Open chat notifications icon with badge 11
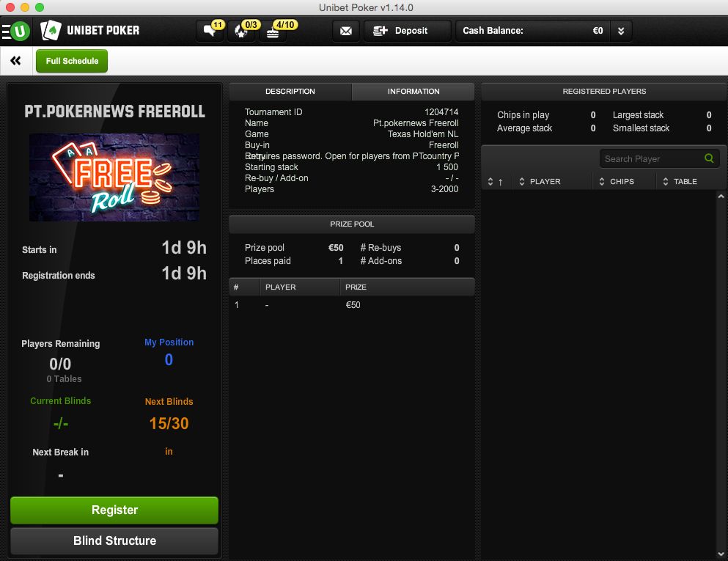 click(x=212, y=31)
